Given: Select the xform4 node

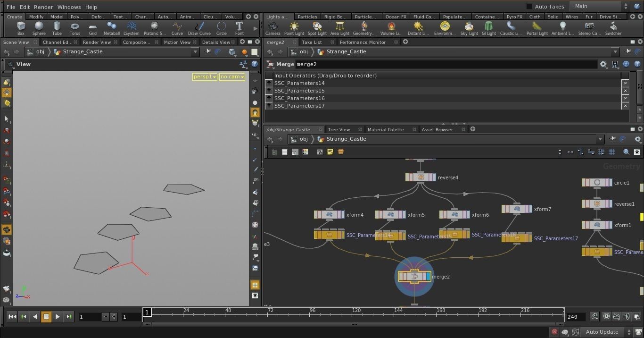Looking at the screenshot, I should tap(329, 215).
